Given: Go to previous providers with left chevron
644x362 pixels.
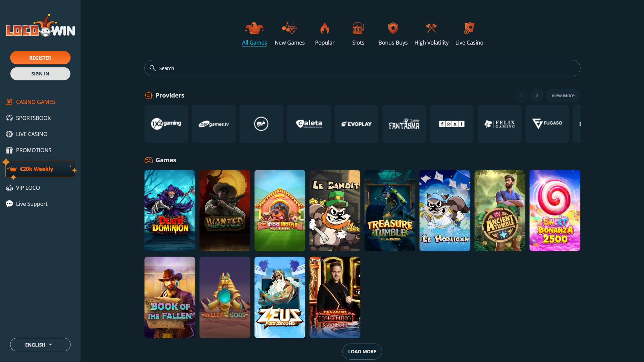Looking at the screenshot, I should [522, 96].
